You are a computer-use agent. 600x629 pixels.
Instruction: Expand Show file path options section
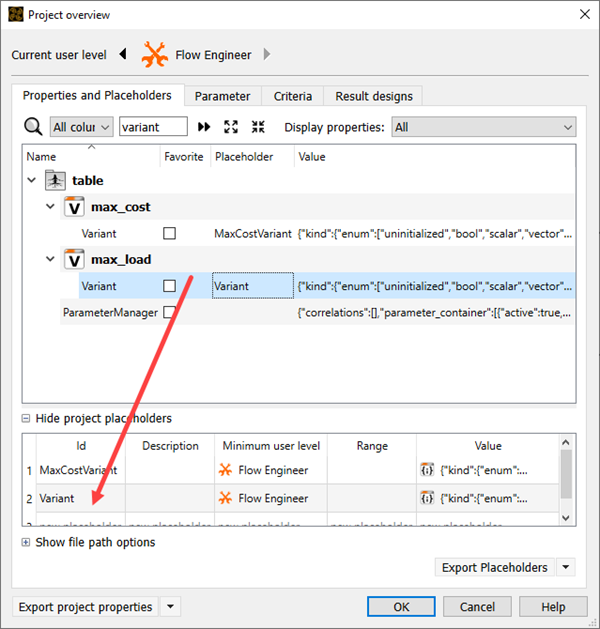[x=26, y=542]
